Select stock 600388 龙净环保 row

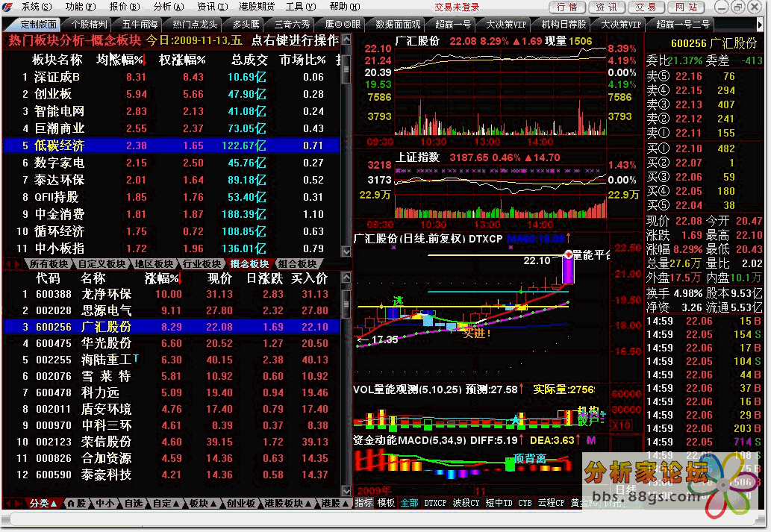[x=171, y=294]
